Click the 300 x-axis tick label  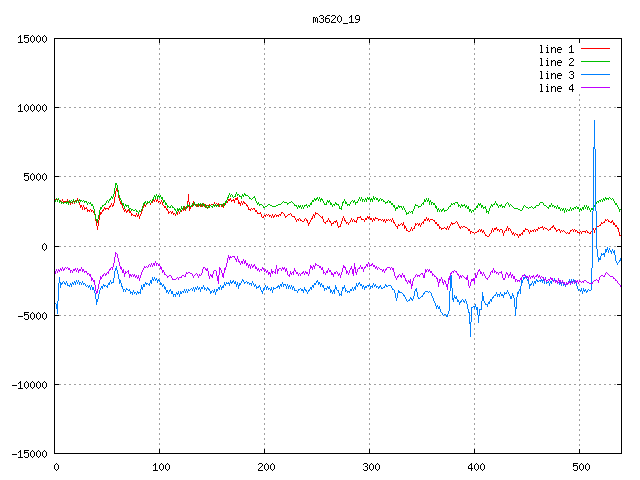[x=369, y=466]
